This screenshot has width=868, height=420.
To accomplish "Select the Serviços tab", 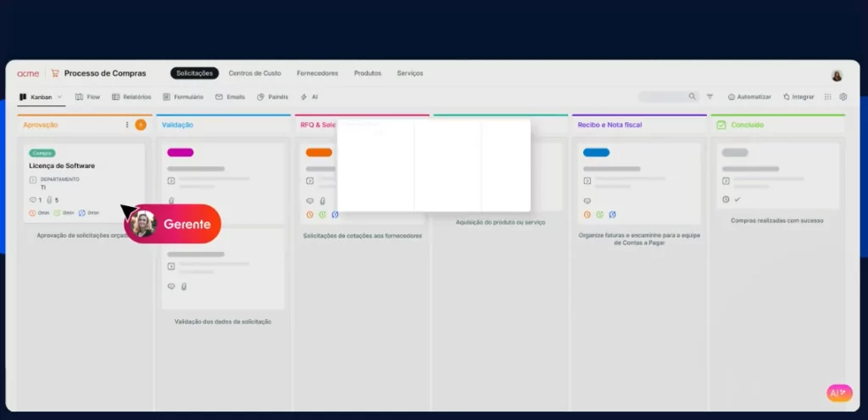I will coord(409,73).
